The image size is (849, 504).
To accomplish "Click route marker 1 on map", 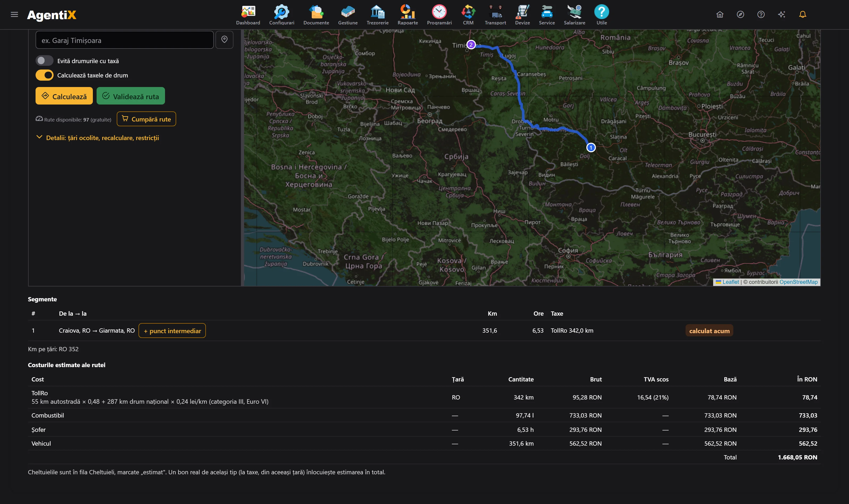I will click(x=591, y=147).
